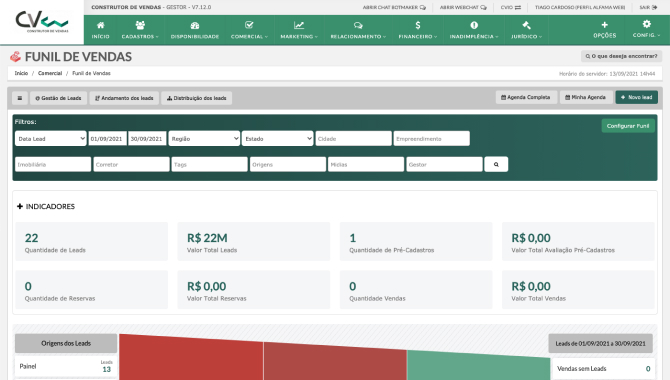670x380 pixels.
Task: Open the Comercial menu
Action: 250,30
